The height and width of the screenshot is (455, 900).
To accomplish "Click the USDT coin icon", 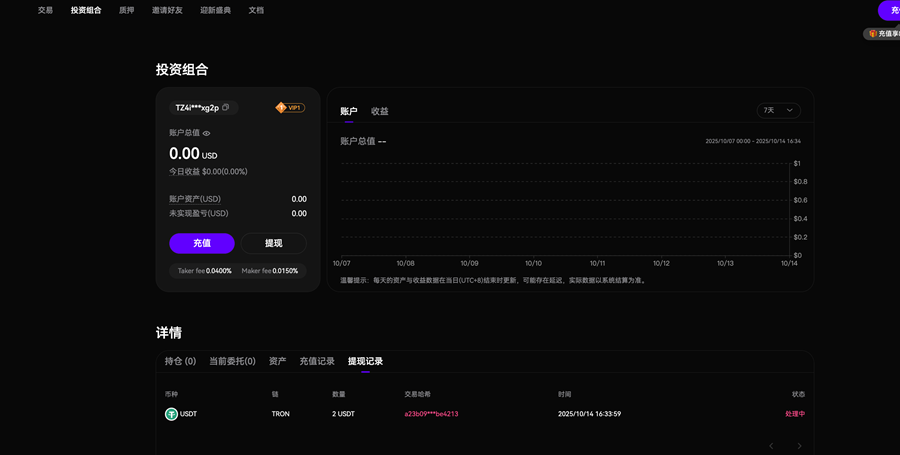I will click(171, 413).
